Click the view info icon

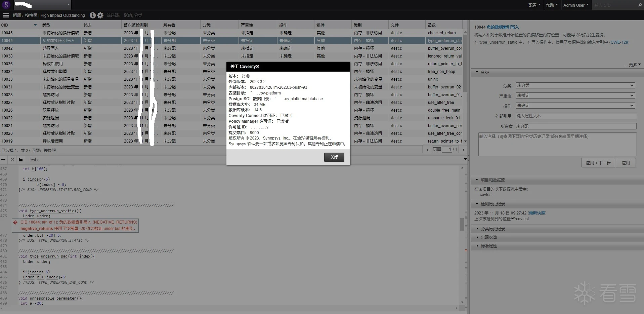[93, 15]
